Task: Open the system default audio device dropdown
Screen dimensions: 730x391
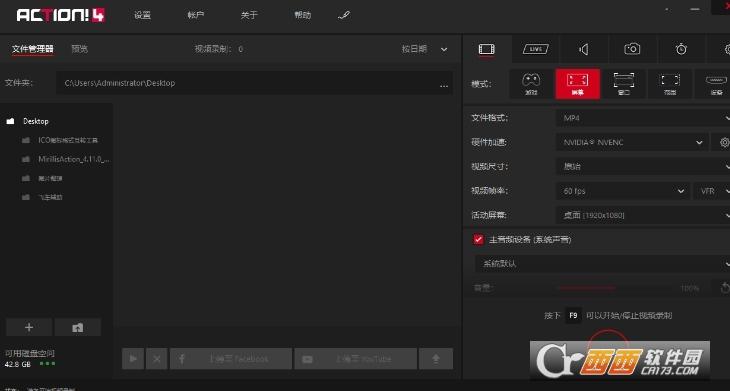Action: (602, 263)
